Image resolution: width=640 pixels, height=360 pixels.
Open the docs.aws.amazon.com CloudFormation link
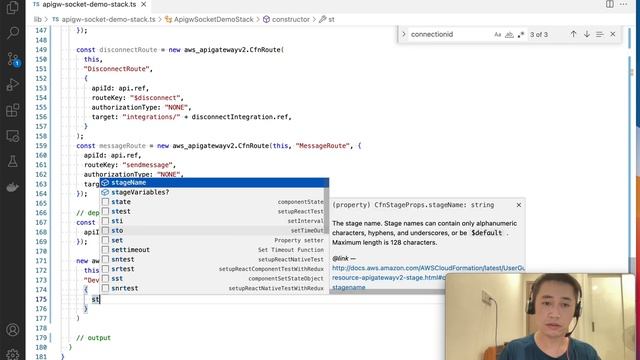(x=428, y=268)
